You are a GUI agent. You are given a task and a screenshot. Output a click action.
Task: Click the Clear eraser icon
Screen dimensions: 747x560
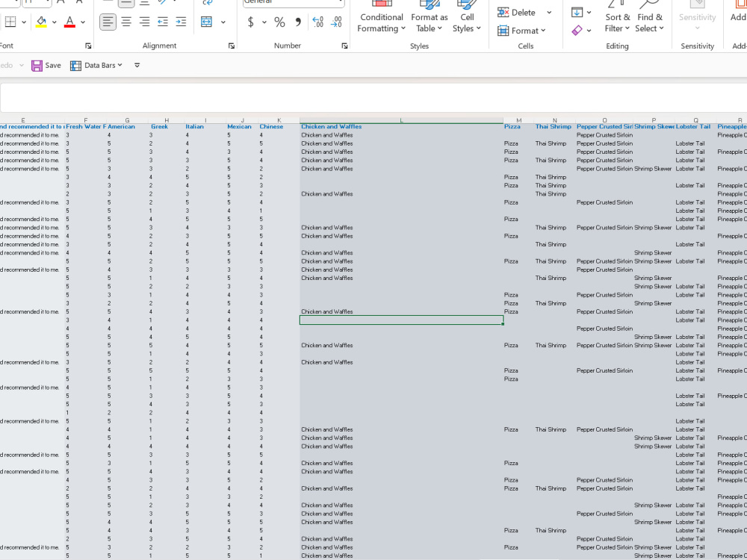577,31
